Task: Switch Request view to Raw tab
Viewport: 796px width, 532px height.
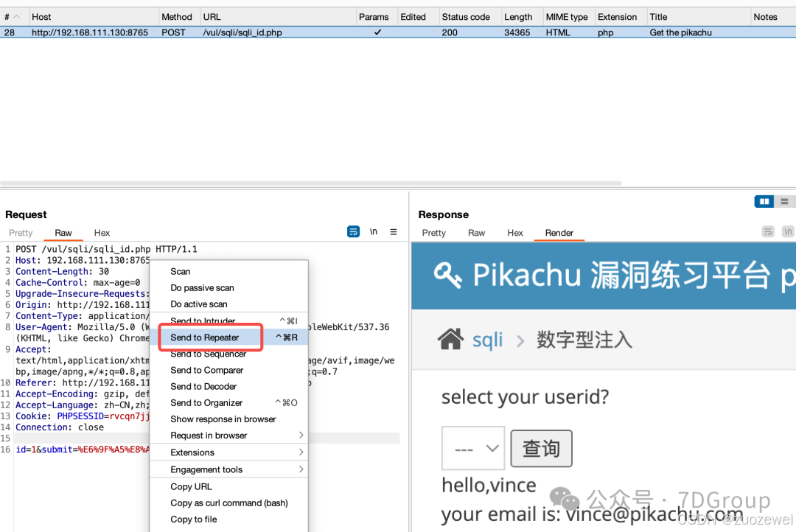Action: click(x=63, y=233)
